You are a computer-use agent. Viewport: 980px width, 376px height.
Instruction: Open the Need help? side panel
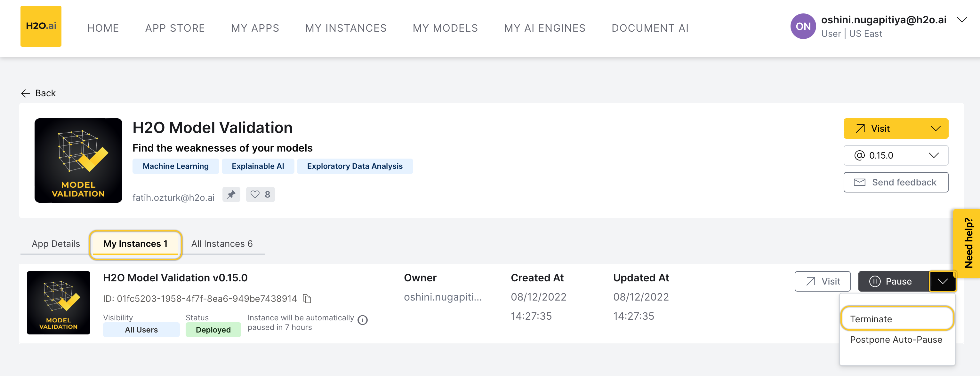coord(968,243)
